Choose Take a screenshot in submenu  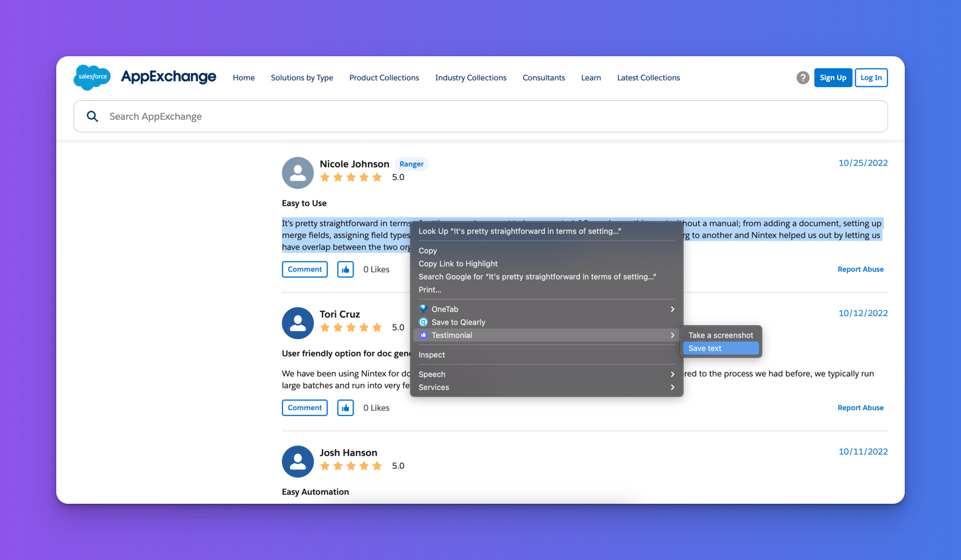[x=721, y=335]
